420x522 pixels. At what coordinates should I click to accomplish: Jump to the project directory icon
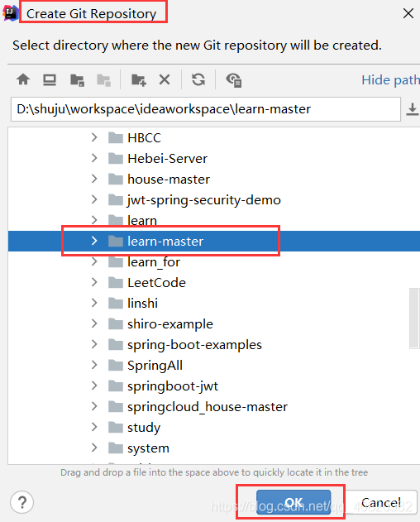coord(77,80)
